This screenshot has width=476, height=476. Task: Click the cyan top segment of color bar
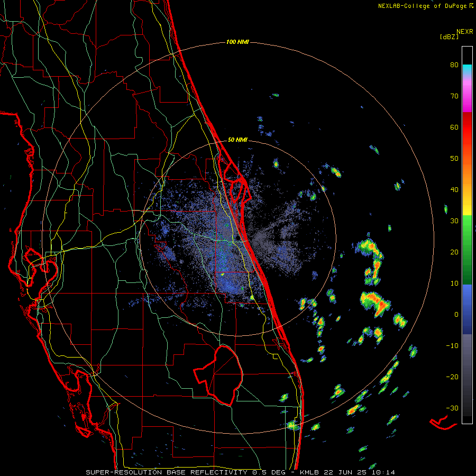[467, 69]
